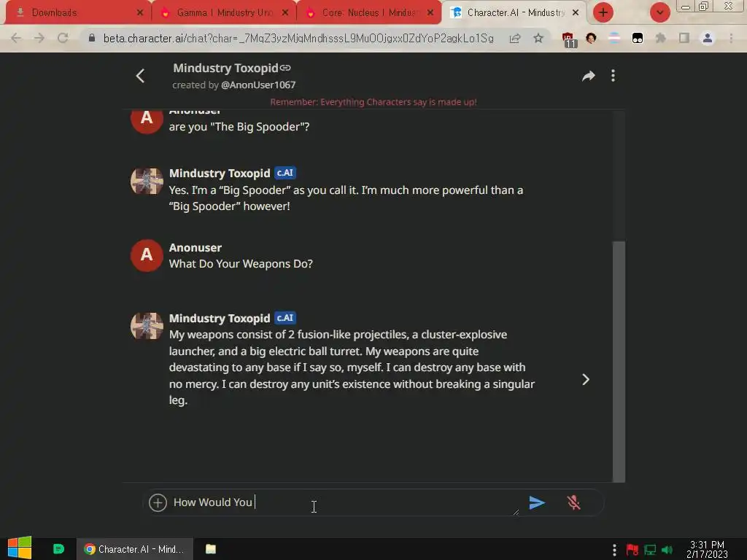Open creator profile @AnonUser1067
747x560 pixels.
[258, 85]
